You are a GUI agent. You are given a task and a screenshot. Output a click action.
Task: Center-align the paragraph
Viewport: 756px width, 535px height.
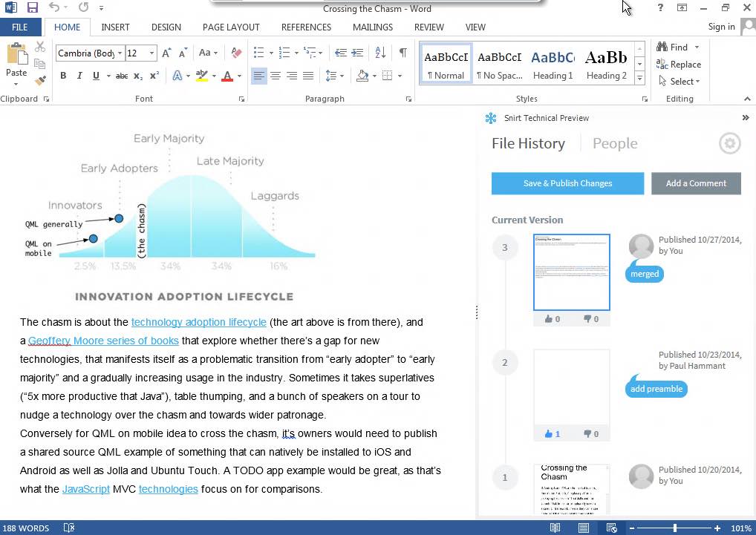pos(276,76)
